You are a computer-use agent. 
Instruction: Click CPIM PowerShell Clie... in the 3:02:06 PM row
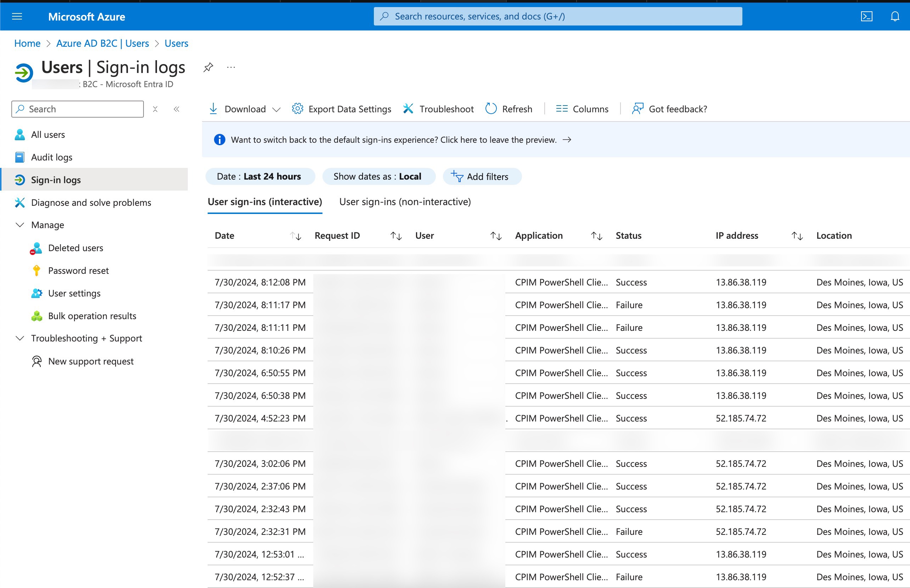tap(561, 464)
